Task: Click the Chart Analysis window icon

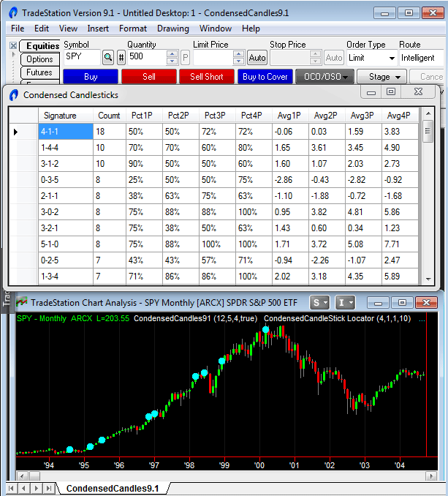Action: 21,302
